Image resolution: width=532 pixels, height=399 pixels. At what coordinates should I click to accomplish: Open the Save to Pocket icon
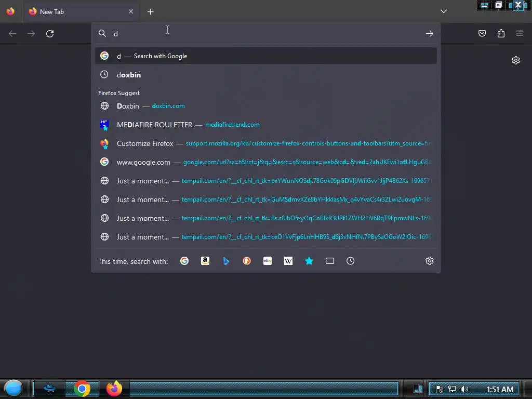click(482, 33)
